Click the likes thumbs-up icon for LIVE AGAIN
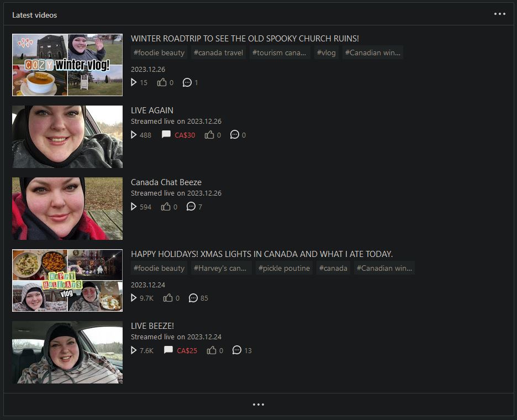The image size is (517, 420). tap(209, 135)
